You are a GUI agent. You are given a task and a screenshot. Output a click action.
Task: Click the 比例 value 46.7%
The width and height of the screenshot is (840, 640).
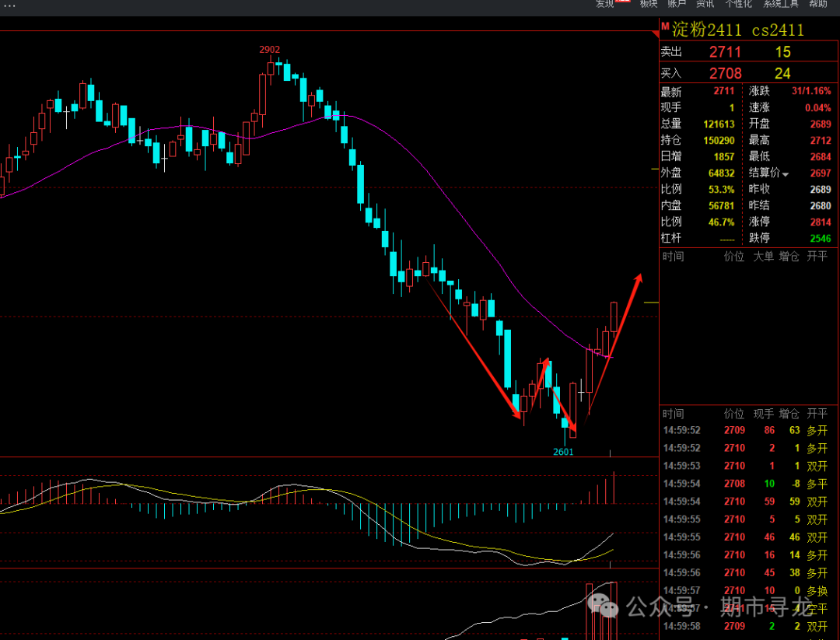tap(721, 222)
